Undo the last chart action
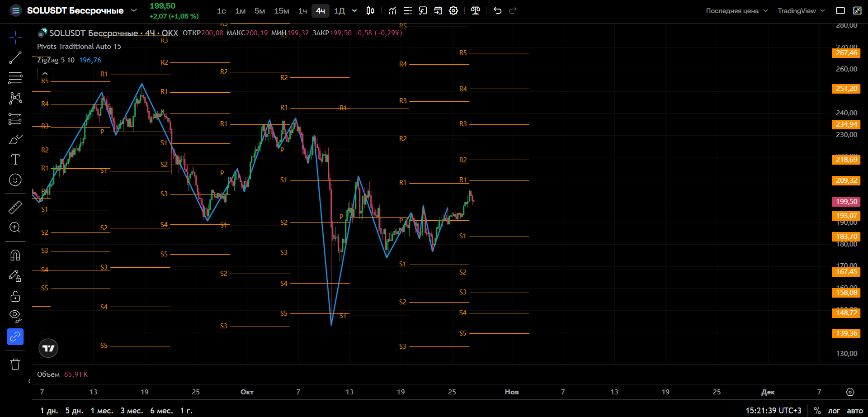 (497, 11)
